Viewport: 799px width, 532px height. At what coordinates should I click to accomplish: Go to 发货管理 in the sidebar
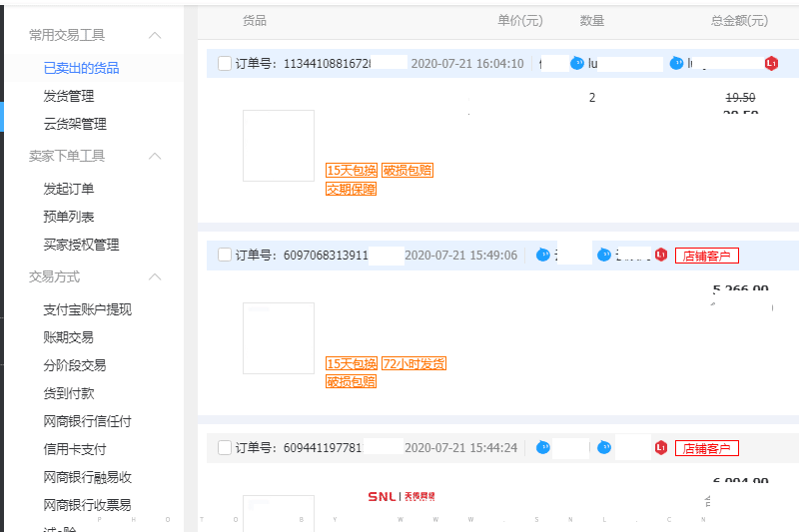coord(68,96)
